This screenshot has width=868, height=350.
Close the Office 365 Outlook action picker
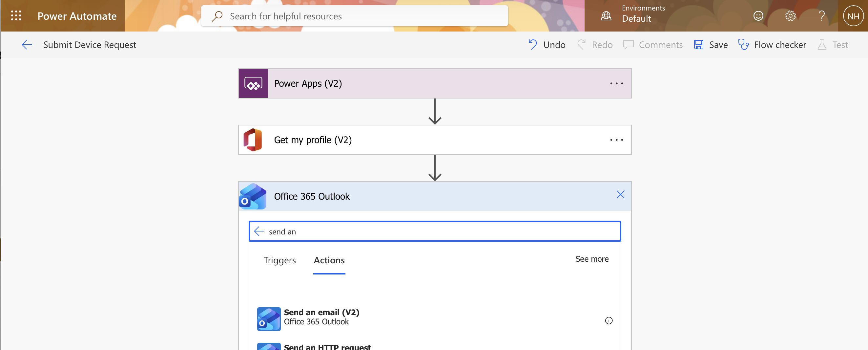coord(620,195)
